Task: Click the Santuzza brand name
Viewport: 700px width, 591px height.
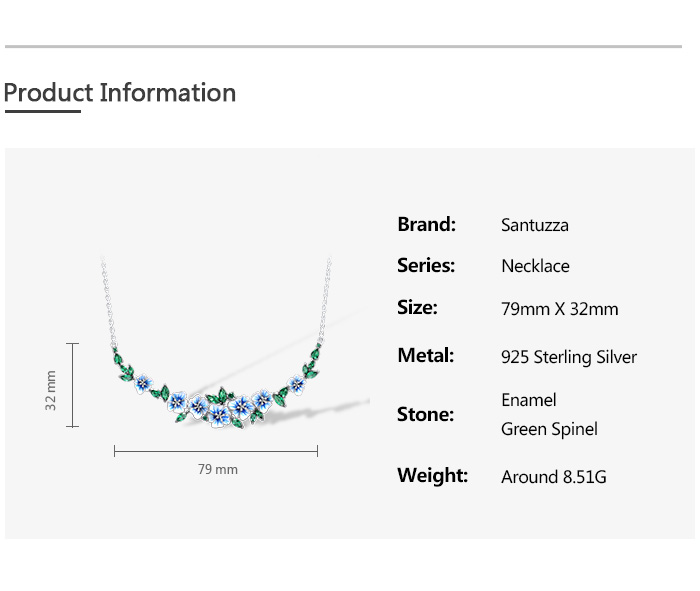Action: pos(534,225)
